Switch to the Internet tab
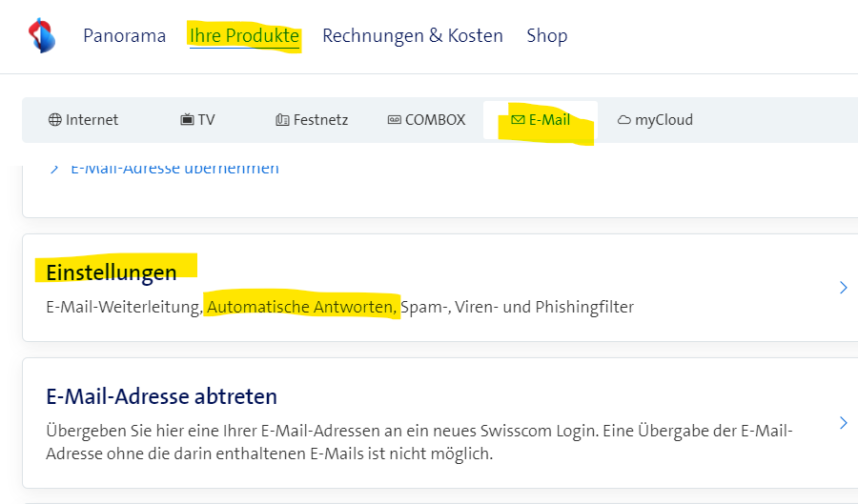Image resolution: width=858 pixels, height=504 pixels. pos(92,120)
